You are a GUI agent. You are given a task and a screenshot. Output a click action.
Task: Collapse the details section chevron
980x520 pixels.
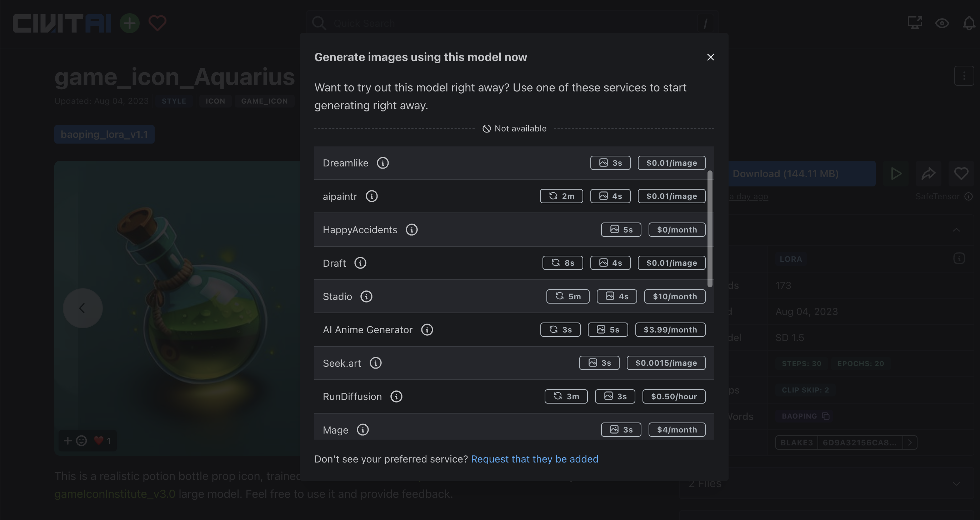[x=956, y=230]
